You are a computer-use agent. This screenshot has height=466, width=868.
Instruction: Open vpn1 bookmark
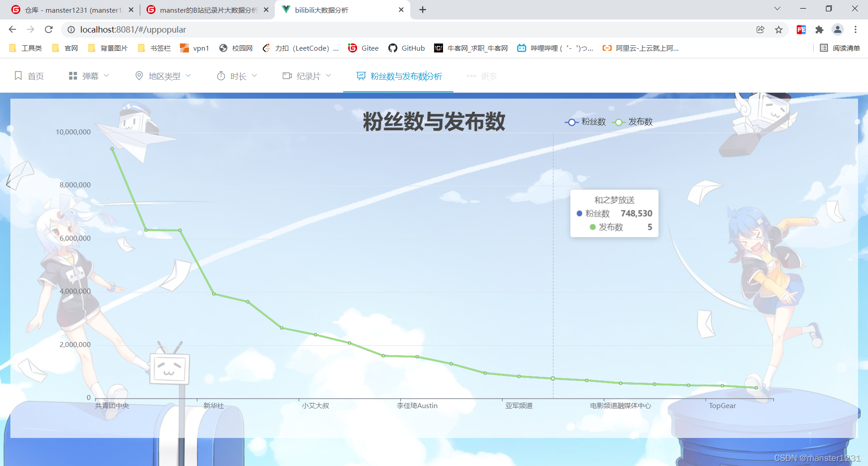tap(194, 48)
